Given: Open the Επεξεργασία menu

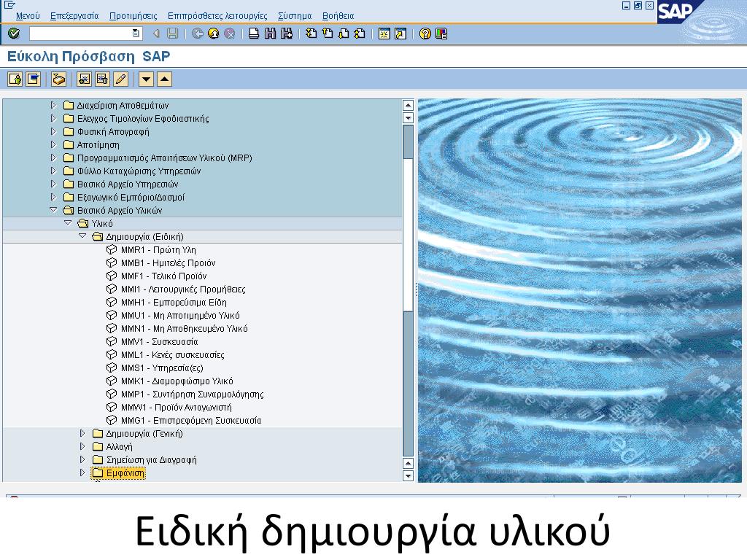Looking at the screenshot, I should (74, 16).
